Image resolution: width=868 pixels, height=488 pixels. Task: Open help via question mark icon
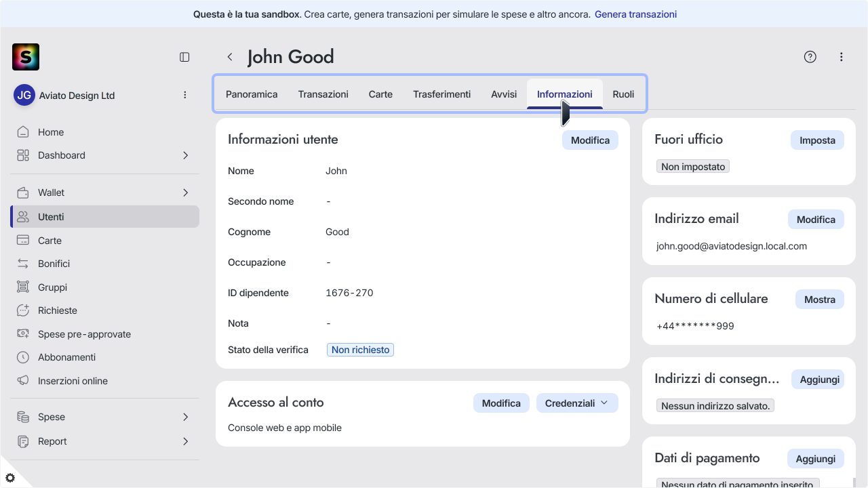click(x=810, y=57)
